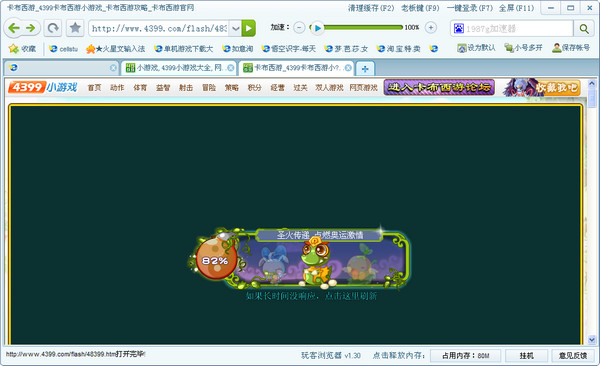Open the 双人游戏 category
Image resolution: width=600 pixels, height=366 pixels.
(329, 88)
